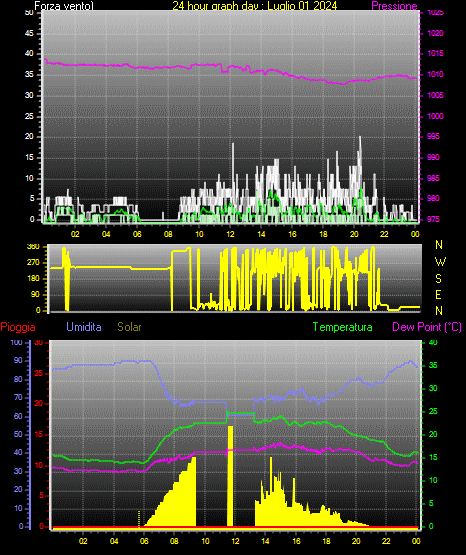Viewport: 466px width, 555px height.
Task: Click the W compass direction label
Action: pos(440,262)
